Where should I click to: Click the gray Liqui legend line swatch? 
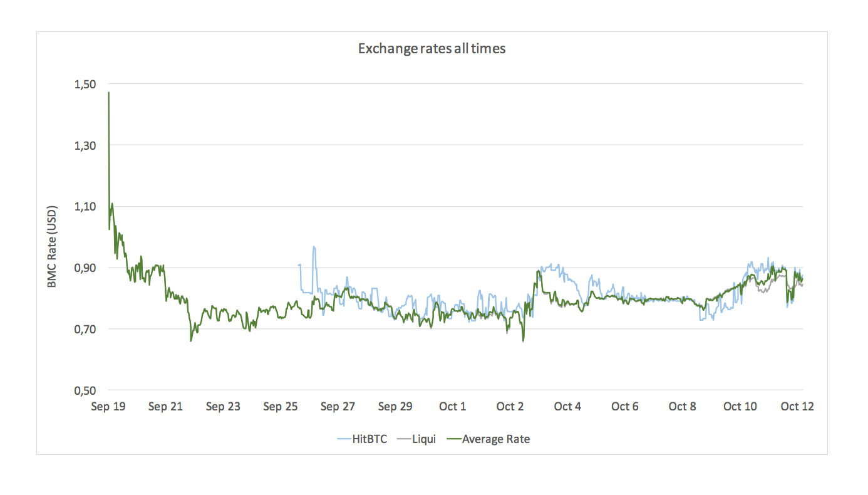(x=404, y=439)
